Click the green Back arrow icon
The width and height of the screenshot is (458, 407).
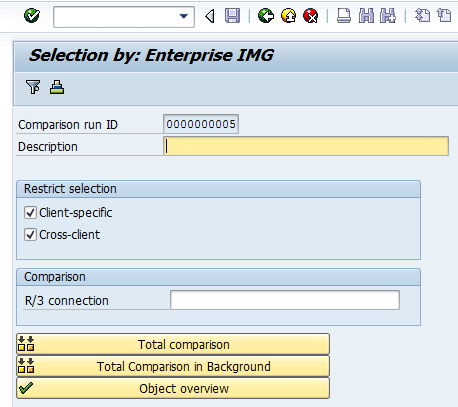coord(266,16)
